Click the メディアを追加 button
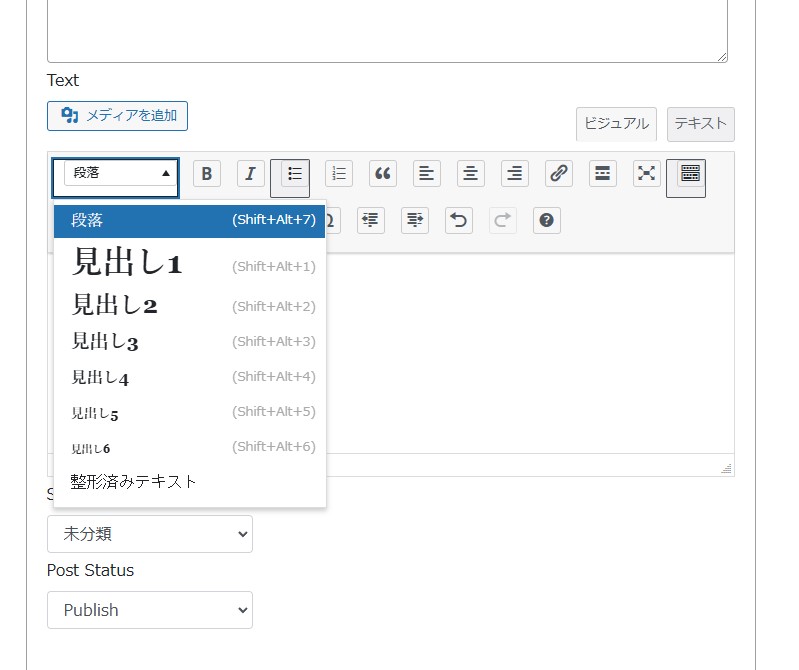Image resolution: width=799 pixels, height=670 pixels. pos(117,116)
